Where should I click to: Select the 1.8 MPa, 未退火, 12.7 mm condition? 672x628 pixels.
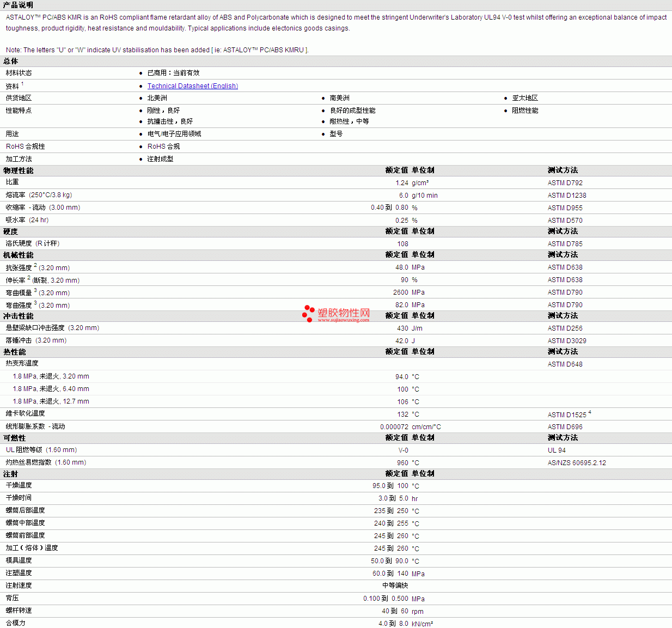(x=51, y=401)
